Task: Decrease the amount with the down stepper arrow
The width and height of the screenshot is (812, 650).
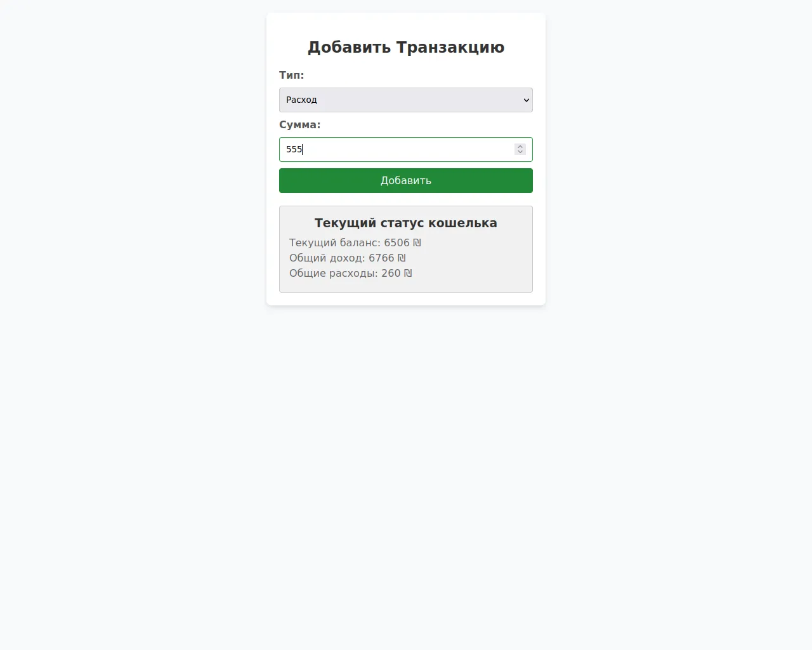Action: [x=520, y=152]
